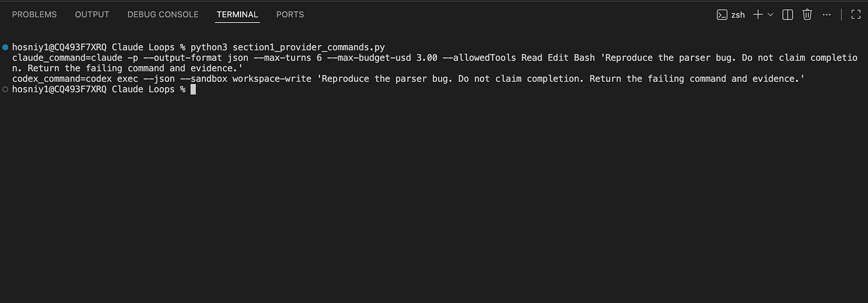This screenshot has height=303, width=868.
Task: Click the codex_command output line
Action: pos(409,78)
